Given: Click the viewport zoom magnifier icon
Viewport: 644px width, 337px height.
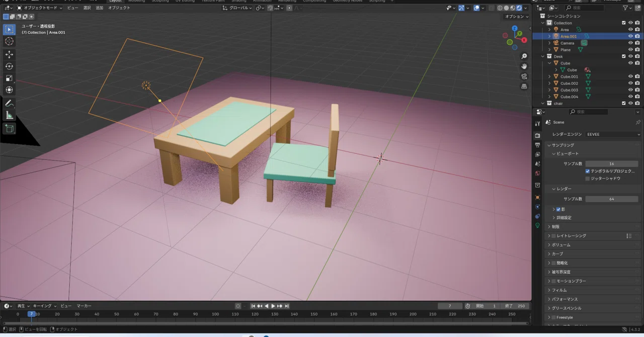Looking at the screenshot, I should [524, 56].
